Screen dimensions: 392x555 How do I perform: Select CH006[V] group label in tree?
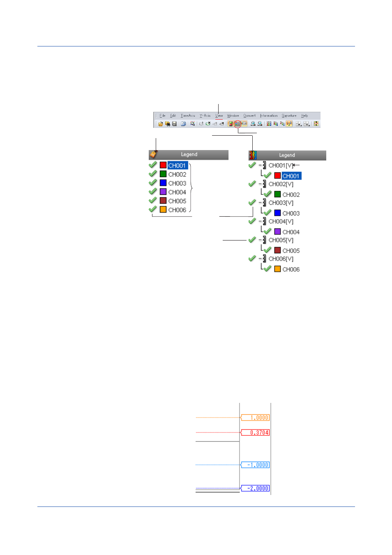[x=281, y=259]
